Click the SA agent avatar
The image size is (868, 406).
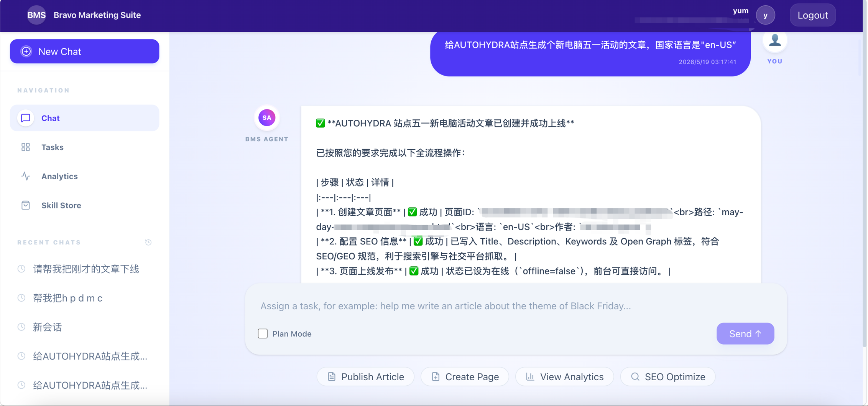click(x=267, y=118)
